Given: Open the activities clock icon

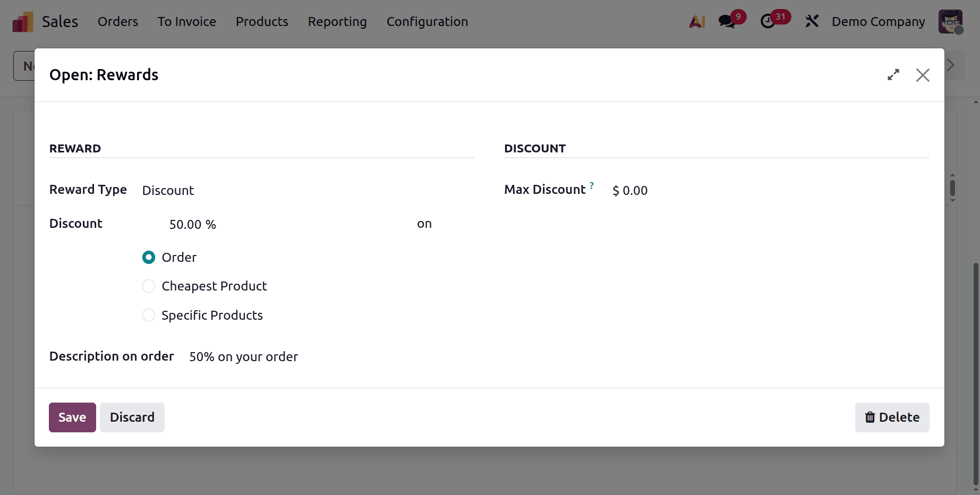Looking at the screenshot, I should tap(769, 21).
